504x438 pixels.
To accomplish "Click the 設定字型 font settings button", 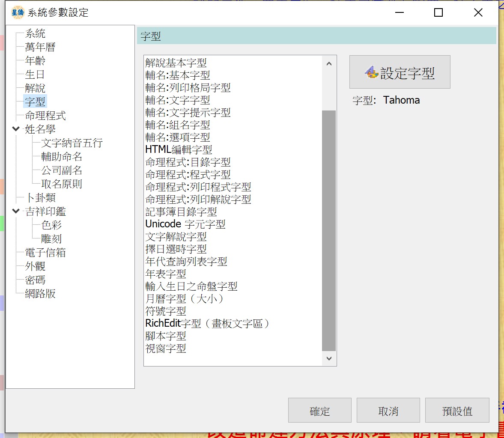I will click(x=400, y=72).
